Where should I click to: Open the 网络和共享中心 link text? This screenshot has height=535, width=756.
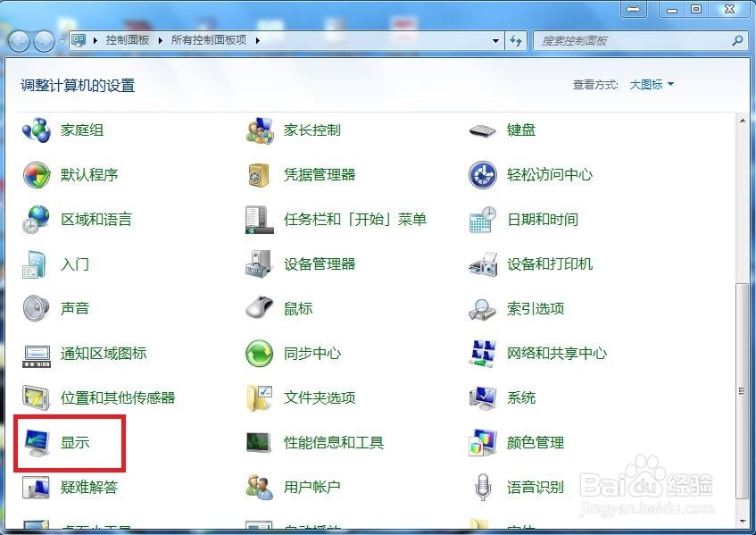[556, 354]
